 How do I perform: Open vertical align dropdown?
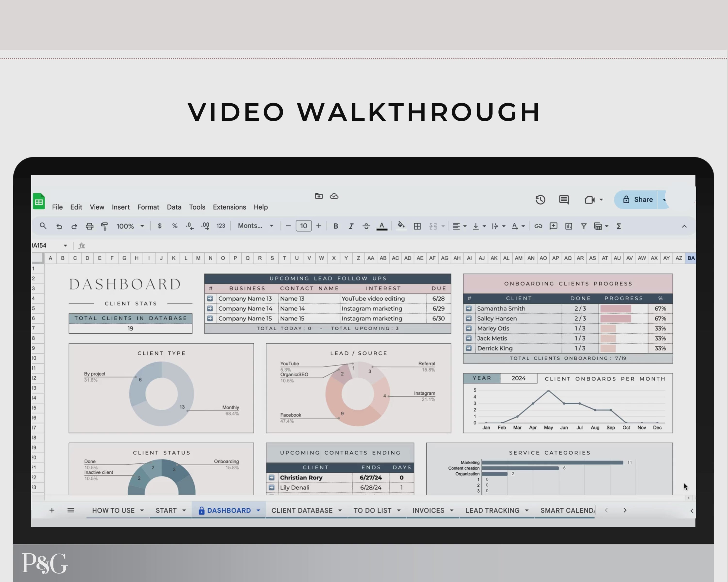(479, 226)
